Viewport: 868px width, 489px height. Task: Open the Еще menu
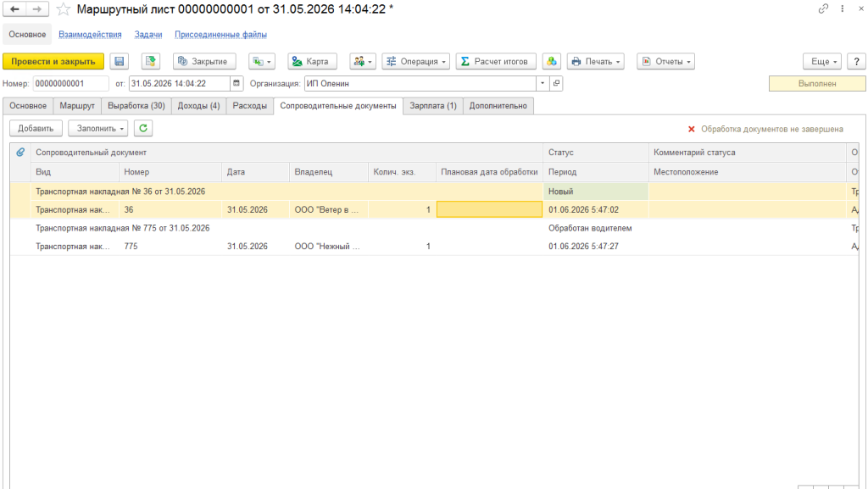point(822,61)
